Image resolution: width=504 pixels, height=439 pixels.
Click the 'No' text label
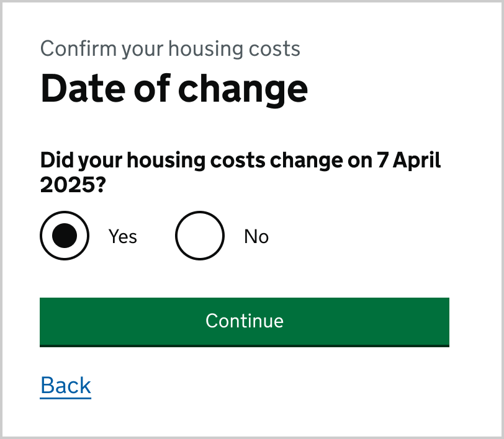(256, 236)
